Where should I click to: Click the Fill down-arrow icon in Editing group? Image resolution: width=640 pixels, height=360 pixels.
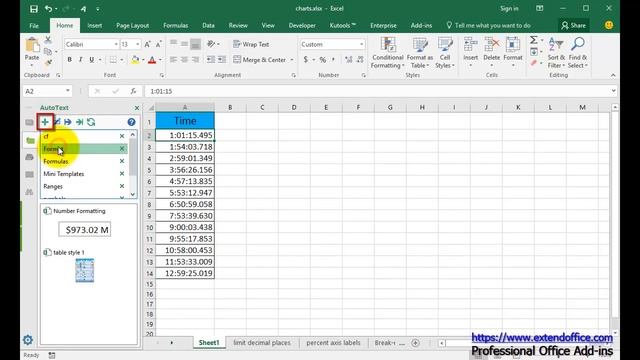[533, 52]
